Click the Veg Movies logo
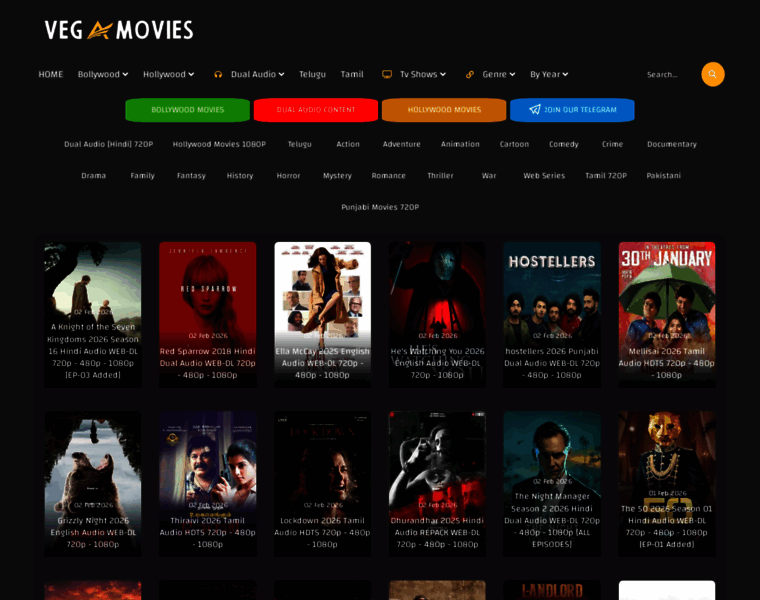Image resolution: width=760 pixels, height=600 pixels. [x=119, y=30]
